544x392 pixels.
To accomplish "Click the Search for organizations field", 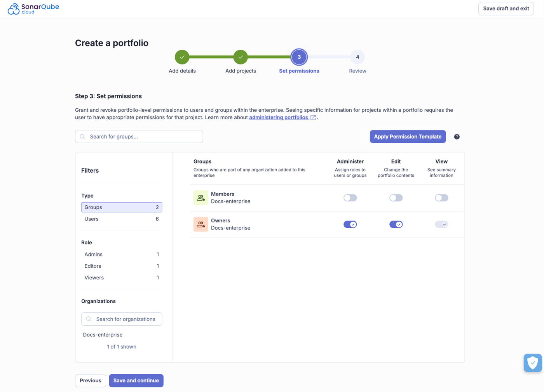I will tap(122, 319).
